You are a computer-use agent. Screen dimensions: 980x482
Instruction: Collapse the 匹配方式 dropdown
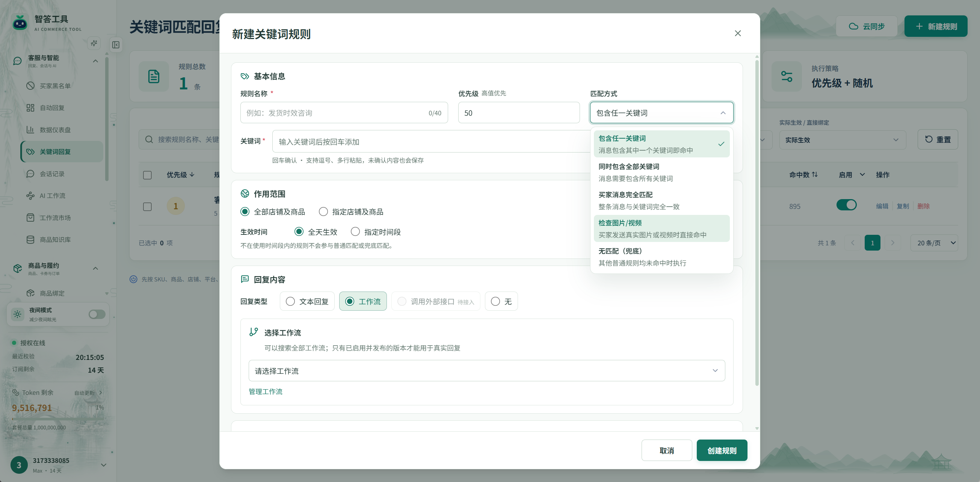click(661, 113)
